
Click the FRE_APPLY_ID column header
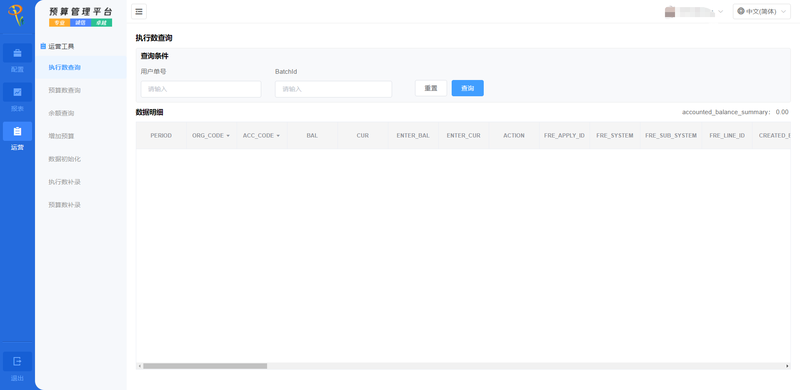click(x=564, y=136)
